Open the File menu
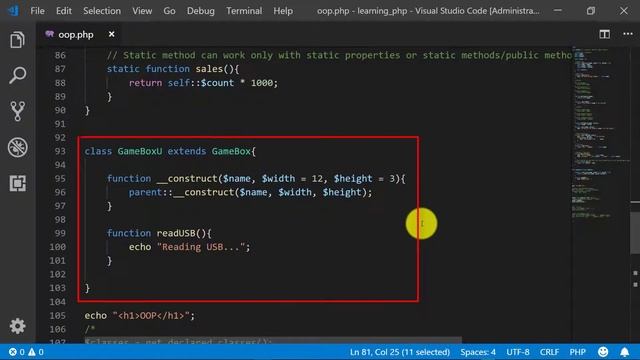This screenshot has width=640, height=360. pyautogui.click(x=37, y=11)
